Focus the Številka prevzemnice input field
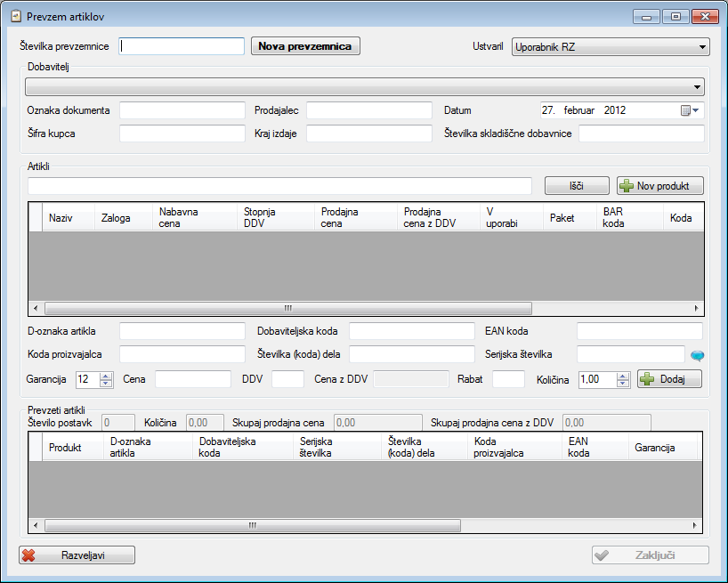The height and width of the screenshot is (583, 728). (182, 46)
